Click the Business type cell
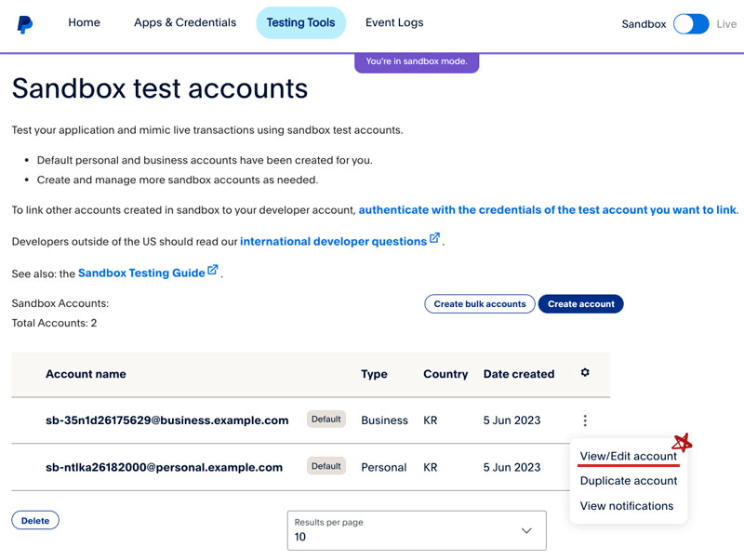This screenshot has width=744, height=560. tap(384, 420)
